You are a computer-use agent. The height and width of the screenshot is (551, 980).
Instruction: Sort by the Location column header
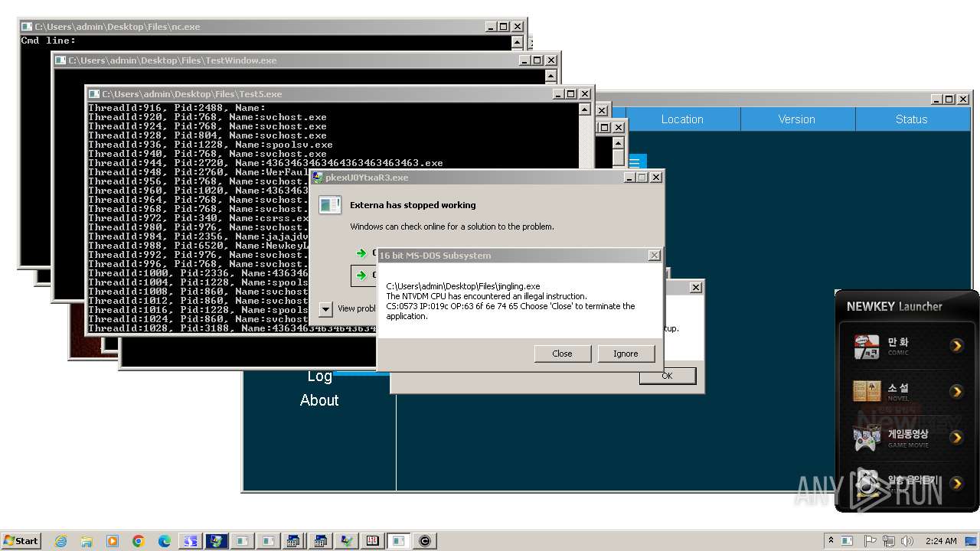tap(682, 119)
